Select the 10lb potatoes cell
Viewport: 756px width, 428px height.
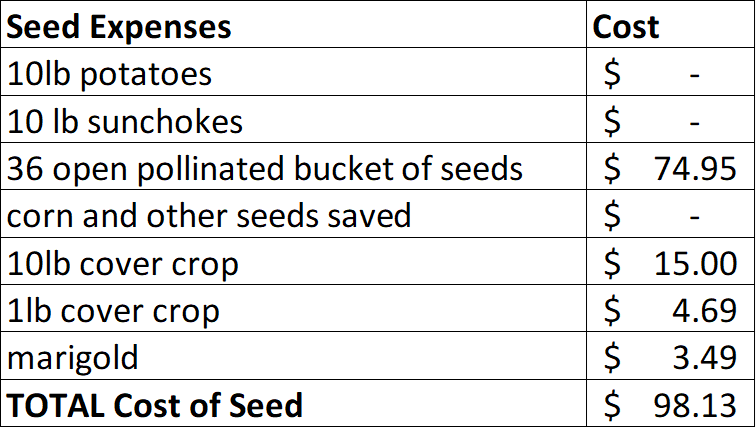click(x=110, y=74)
